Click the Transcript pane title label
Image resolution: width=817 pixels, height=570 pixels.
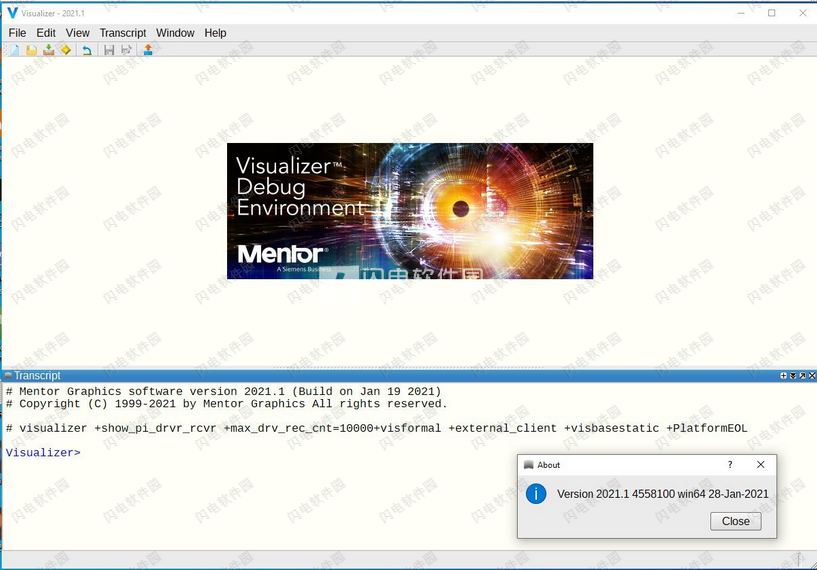tap(38, 376)
